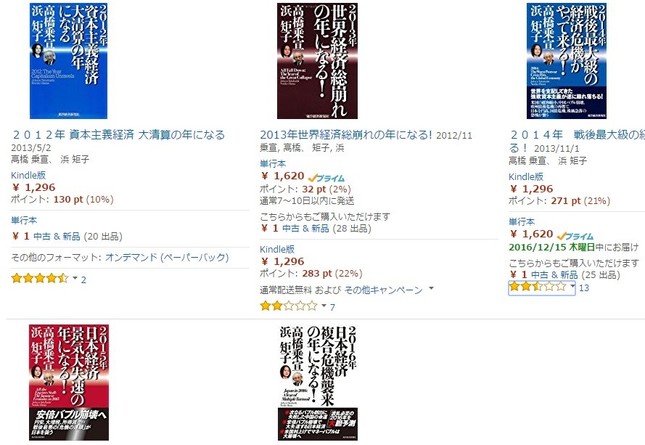This screenshot has width=645, height=445.
Task: Click the プライム badge next to the 2013 book's ¥1,620
Action: [326, 178]
